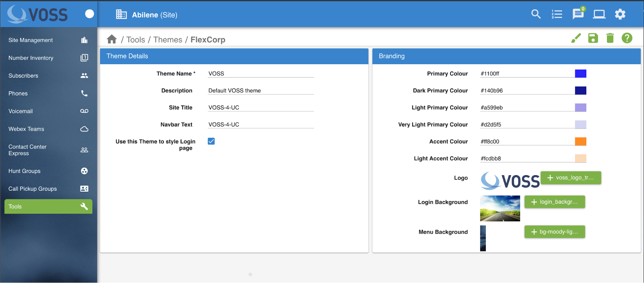Image resolution: width=644 pixels, height=283 pixels.
Task: Click the search magnifier icon in header
Action: coord(536,14)
